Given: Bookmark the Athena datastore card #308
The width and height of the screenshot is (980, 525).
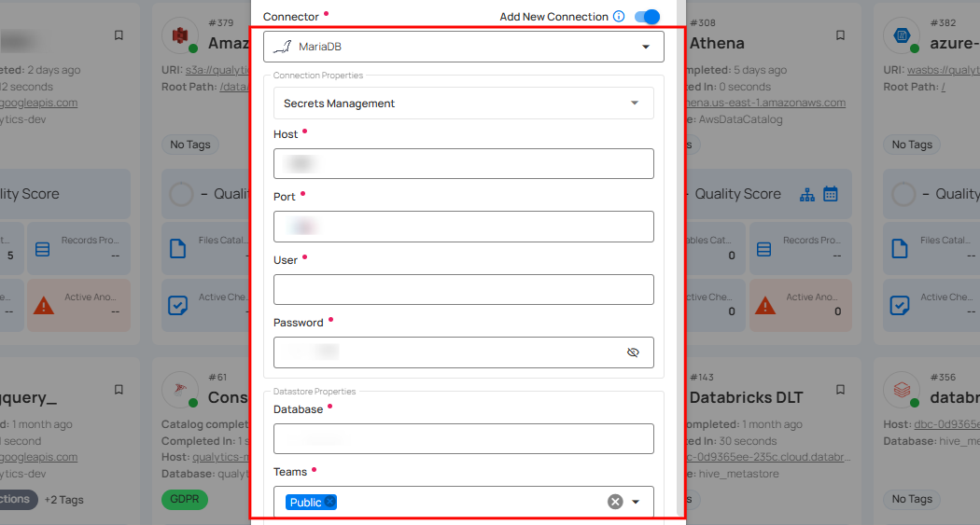Looking at the screenshot, I should pyautogui.click(x=840, y=35).
